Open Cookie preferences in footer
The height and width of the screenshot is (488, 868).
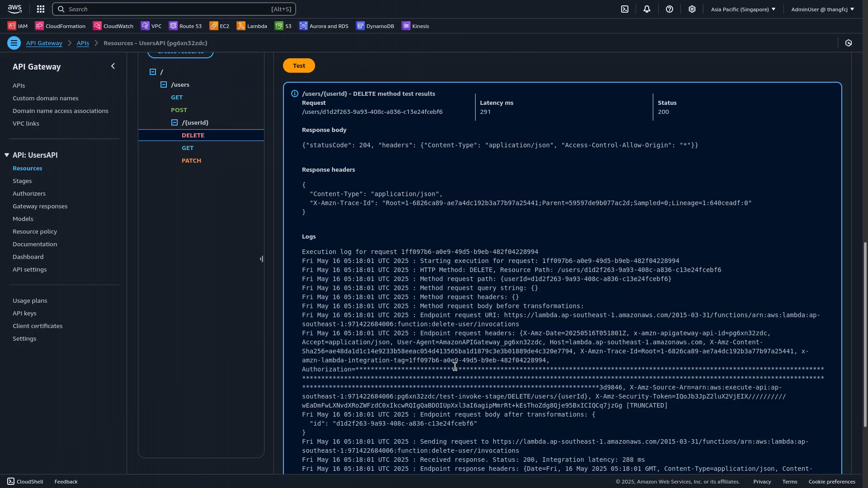click(x=832, y=482)
